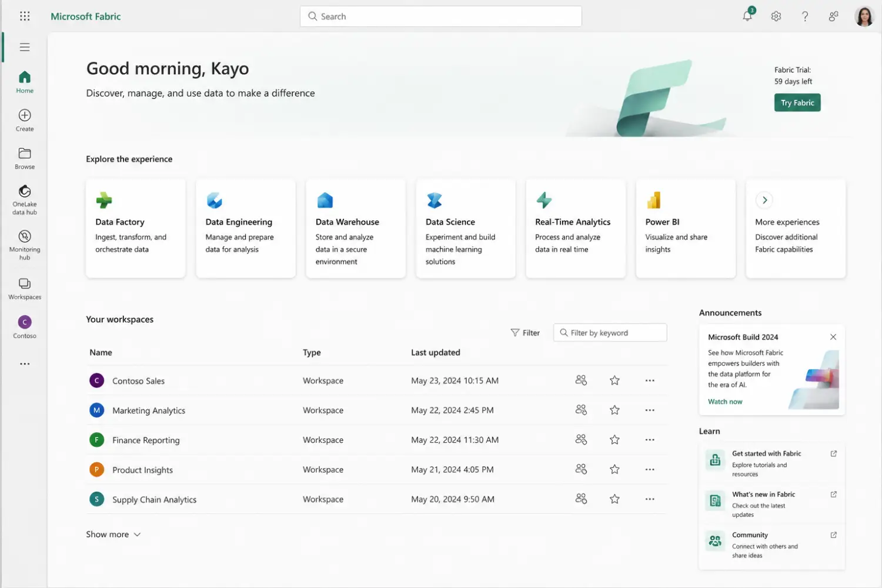Open Create in the sidebar
Screen dimensions: 882x588
click(25, 120)
